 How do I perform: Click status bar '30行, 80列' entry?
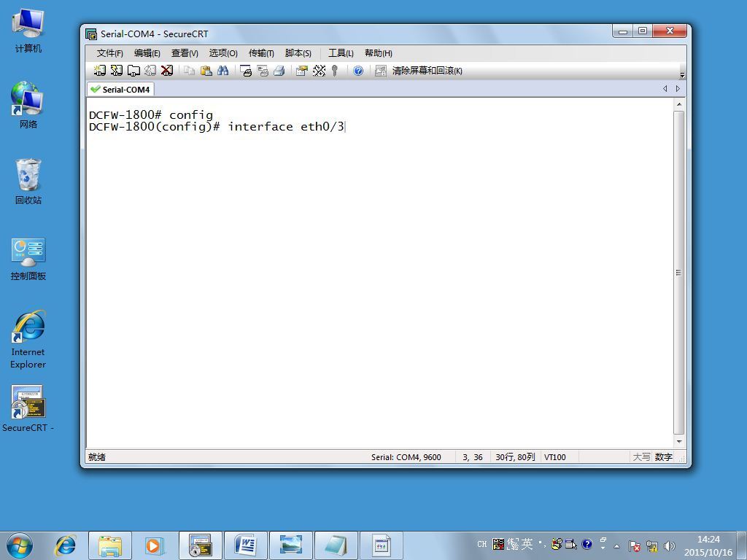click(515, 457)
